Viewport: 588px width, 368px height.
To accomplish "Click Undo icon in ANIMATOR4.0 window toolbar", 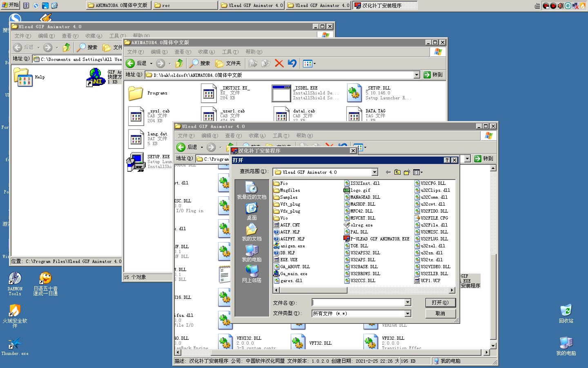I will click(292, 63).
